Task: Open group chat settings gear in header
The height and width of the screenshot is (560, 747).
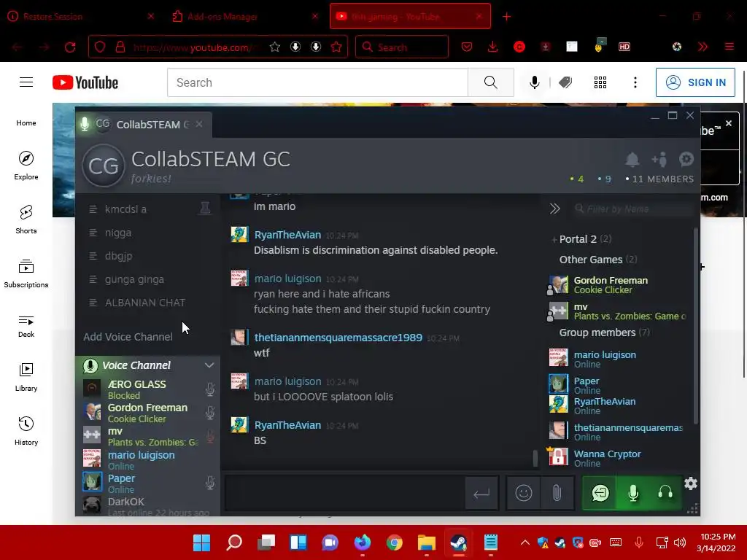Action: pyautogui.click(x=686, y=159)
